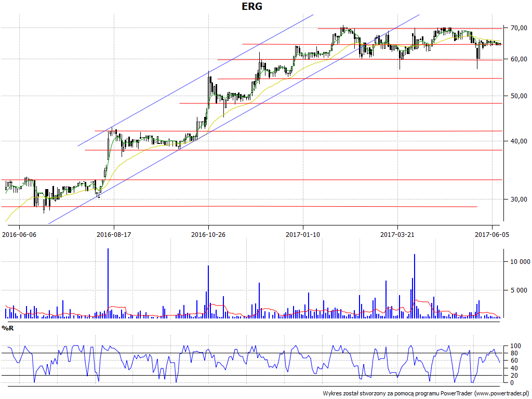Click the 60 level on %R axis
The height and width of the screenshot is (399, 532).
[514, 361]
